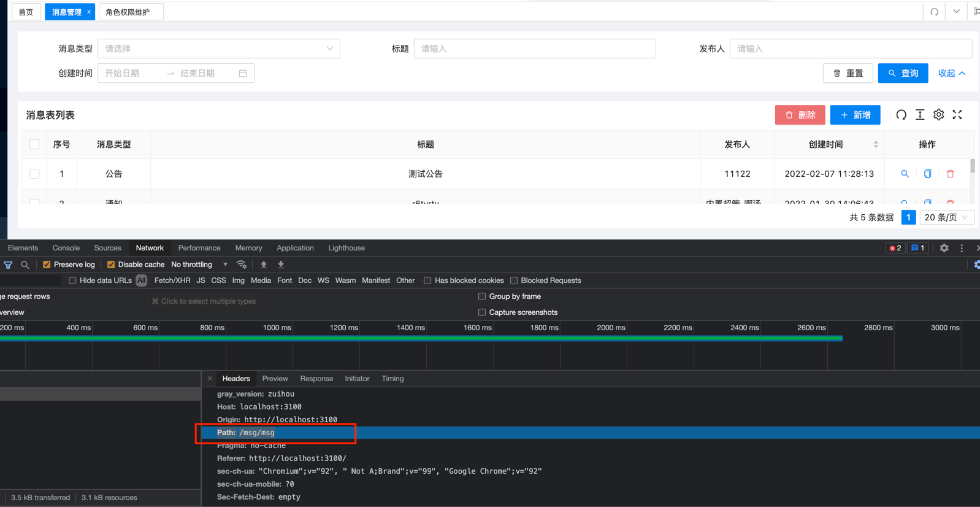
Task: View details of row 1 message
Action: (905, 174)
